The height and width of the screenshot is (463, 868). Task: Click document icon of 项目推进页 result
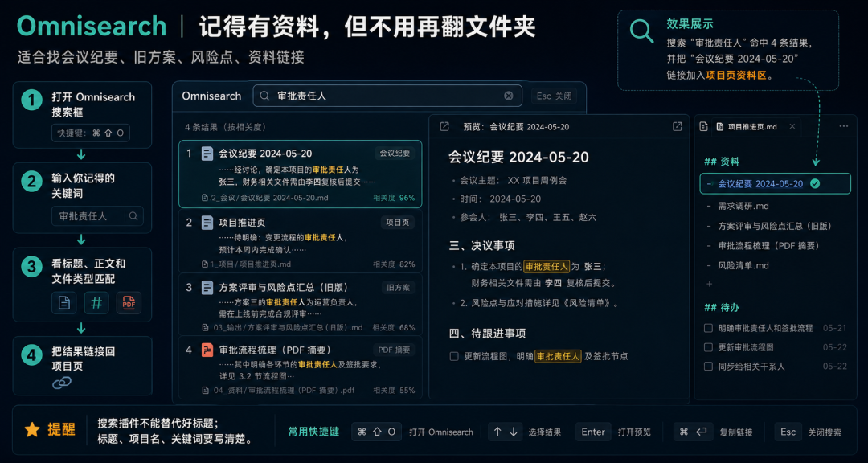coord(207,223)
